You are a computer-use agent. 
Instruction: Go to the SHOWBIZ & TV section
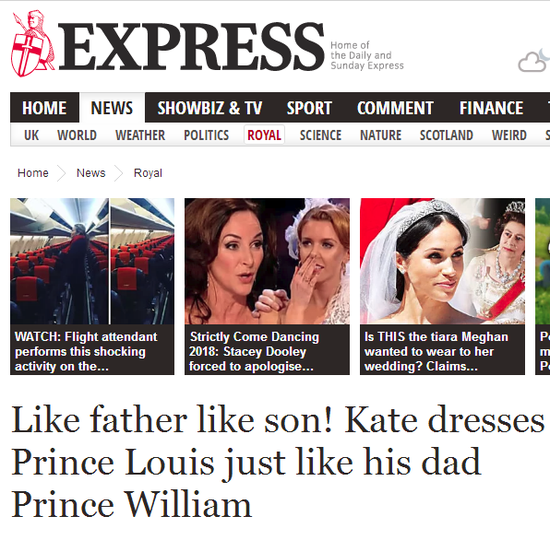210,108
